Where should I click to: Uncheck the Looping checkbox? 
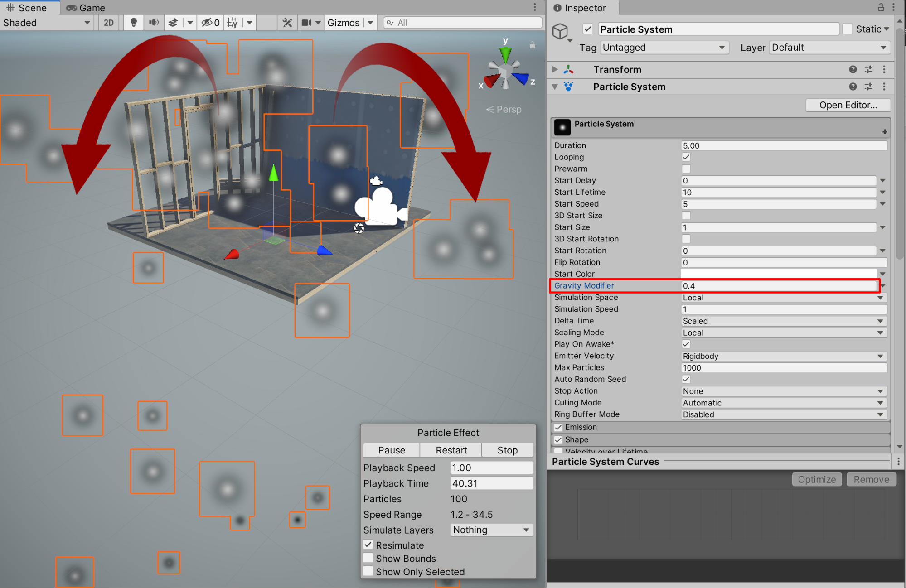click(x=686, y=157)
